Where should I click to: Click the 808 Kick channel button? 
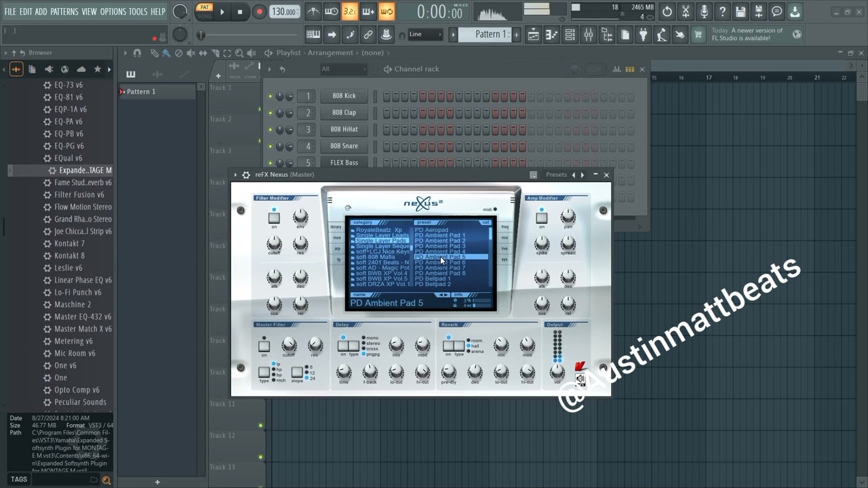pyautogui.click(x=344, y=96)
